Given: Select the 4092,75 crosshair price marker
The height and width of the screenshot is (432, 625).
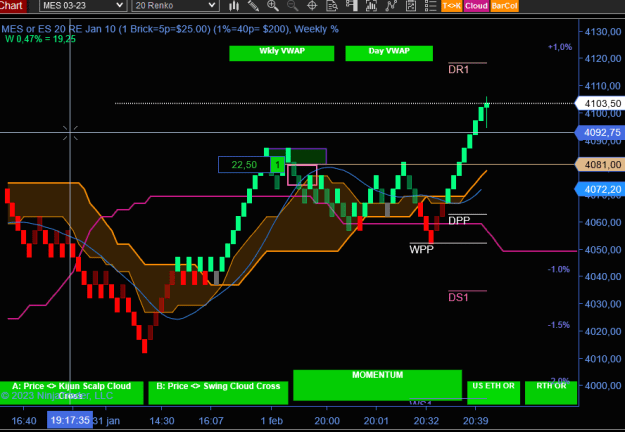Looking at the screenshot, I should [x=600, y=133].
